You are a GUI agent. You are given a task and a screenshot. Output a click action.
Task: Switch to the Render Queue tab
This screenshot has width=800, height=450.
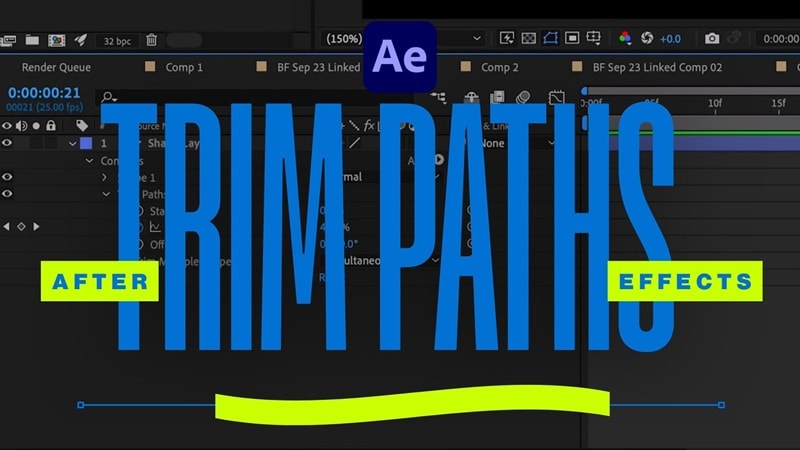[56, 67]
